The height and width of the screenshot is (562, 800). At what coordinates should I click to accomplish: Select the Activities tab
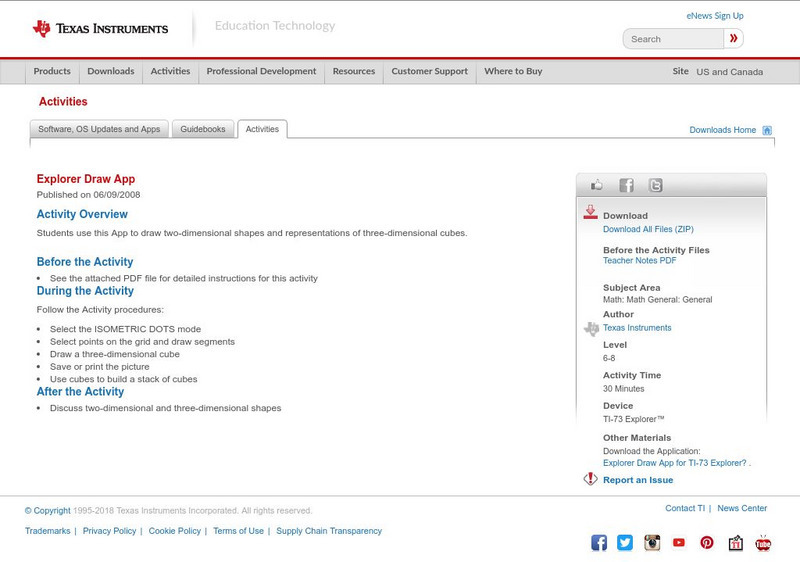262,129
